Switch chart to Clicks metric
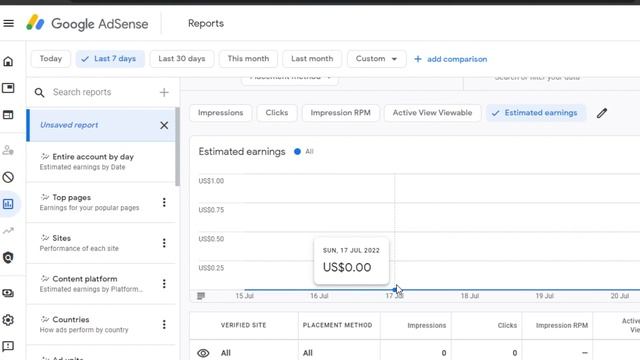This screenshot has width=640, height=360. (x=277, y=113)
